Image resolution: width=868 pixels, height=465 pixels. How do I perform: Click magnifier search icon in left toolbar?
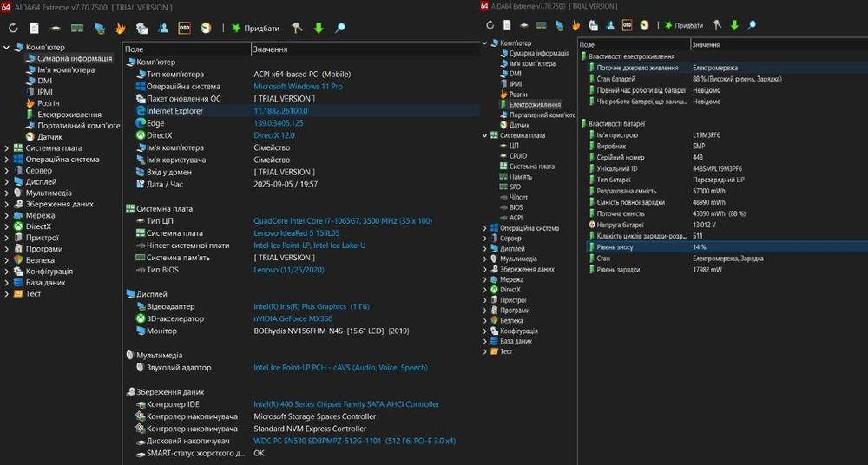tap(340, 29)
